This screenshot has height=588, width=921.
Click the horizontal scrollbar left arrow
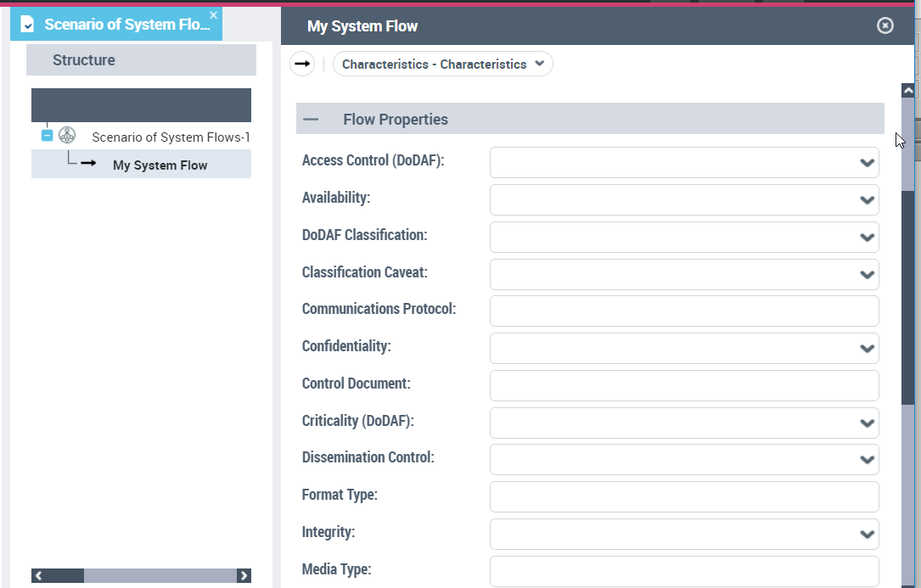[38, 575]
